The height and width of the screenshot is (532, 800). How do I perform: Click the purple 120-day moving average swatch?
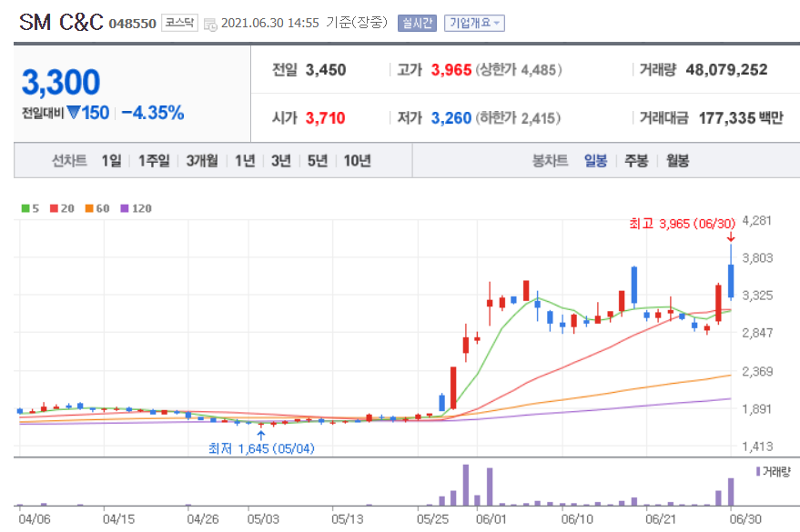coord(125,208)
